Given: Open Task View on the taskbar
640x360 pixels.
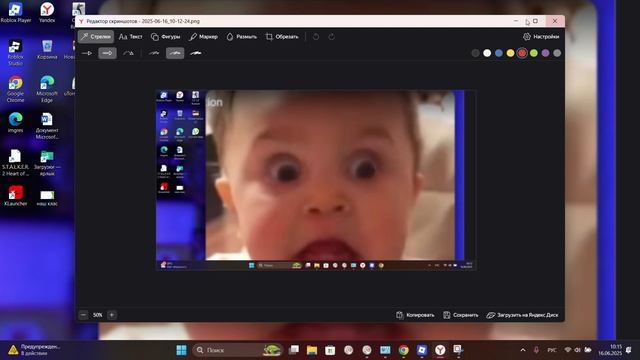Looking at the screenshot, I should pos(294,350).
